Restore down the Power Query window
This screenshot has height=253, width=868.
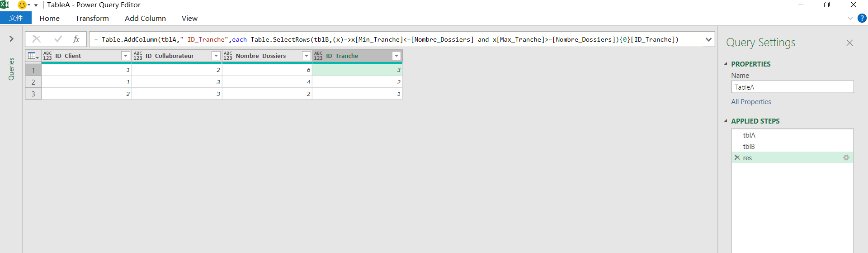tap(827, 5)
